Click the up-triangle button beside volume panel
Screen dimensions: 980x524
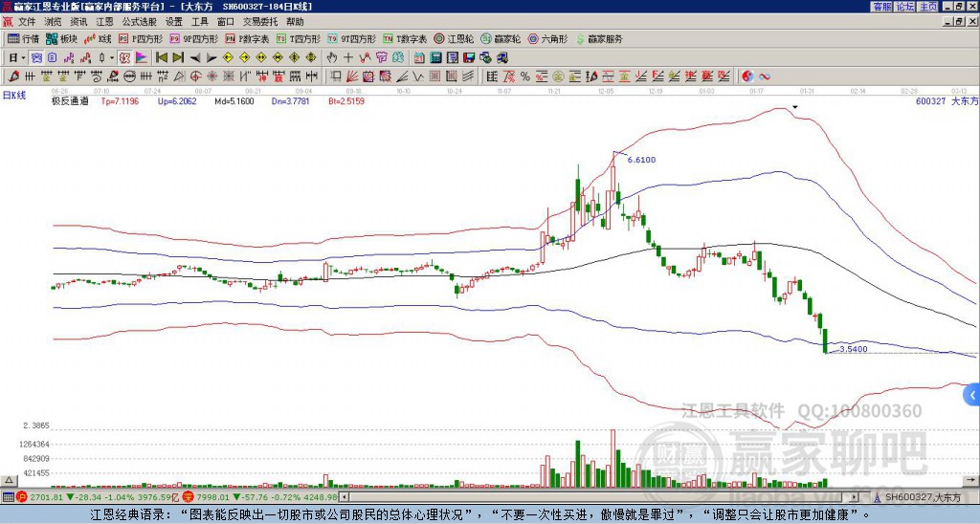[x=9, y=480]
